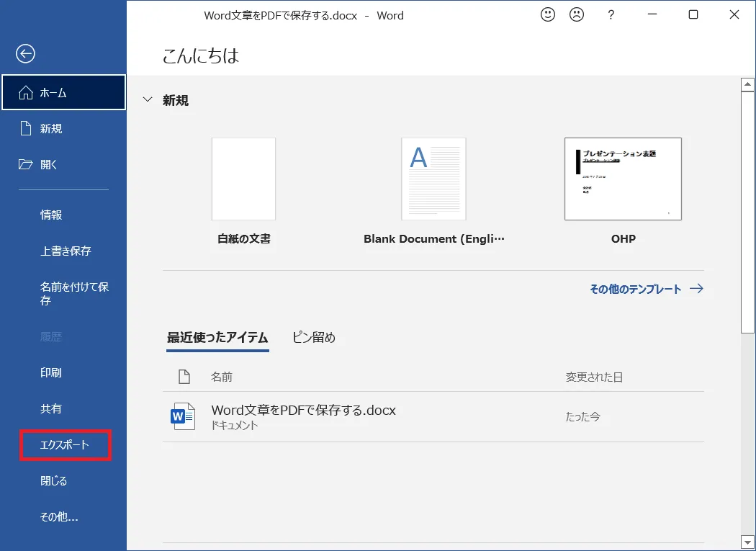Viewport: 756px width, 551px height.
Task: Collapse the 新規 section chevron
Action: [x=148, y=100]
